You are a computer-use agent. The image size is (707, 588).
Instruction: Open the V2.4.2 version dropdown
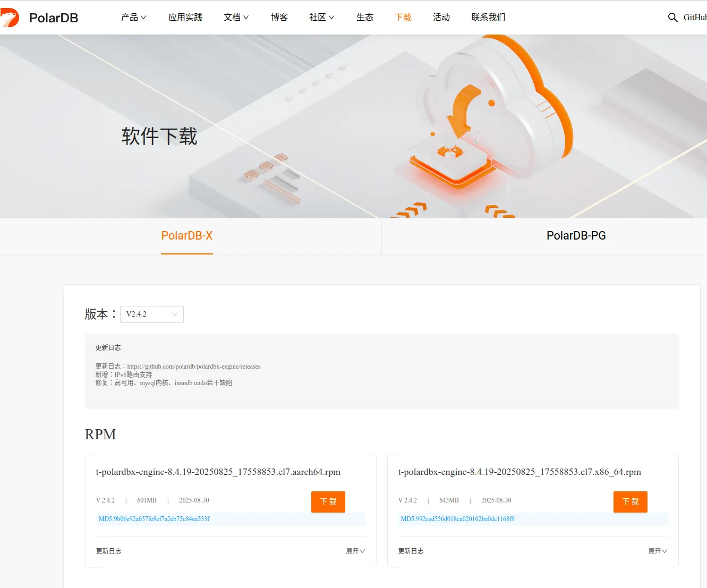[152, 314]
